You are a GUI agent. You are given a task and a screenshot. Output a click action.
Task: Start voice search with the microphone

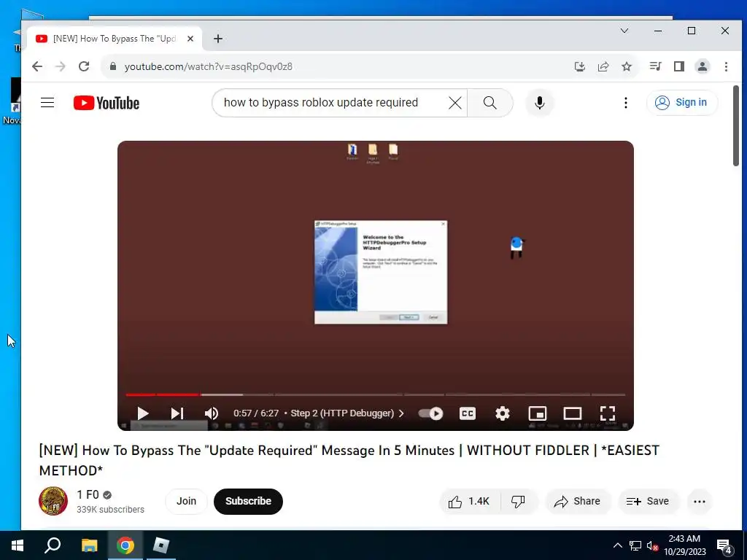coord(539,102)
